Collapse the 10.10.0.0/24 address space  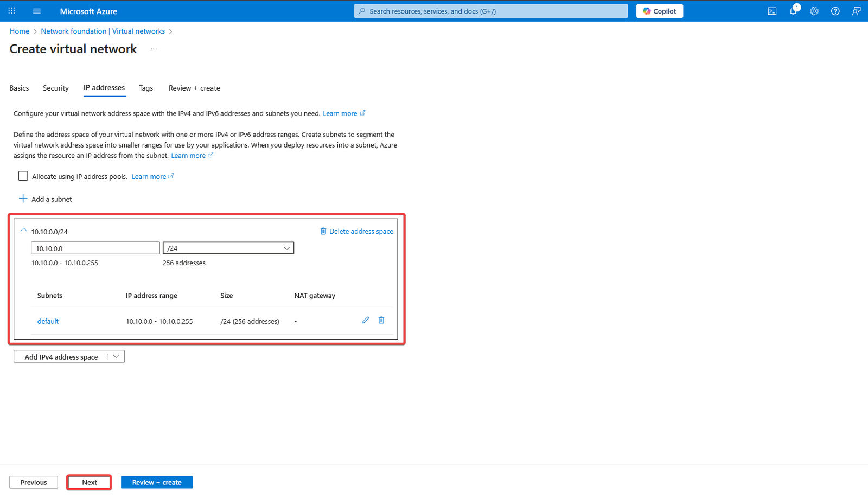pyautogui.click(x=23, y=231)
